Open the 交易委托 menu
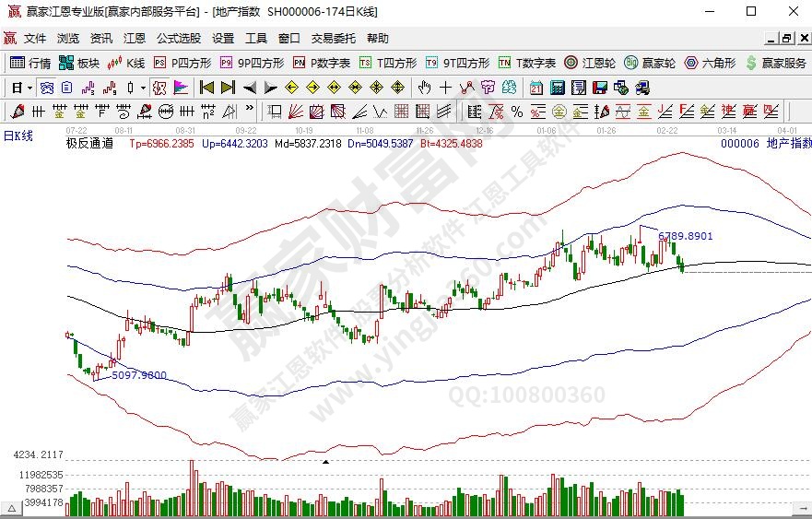Screen dimensions: 812x519 point(333,38)
